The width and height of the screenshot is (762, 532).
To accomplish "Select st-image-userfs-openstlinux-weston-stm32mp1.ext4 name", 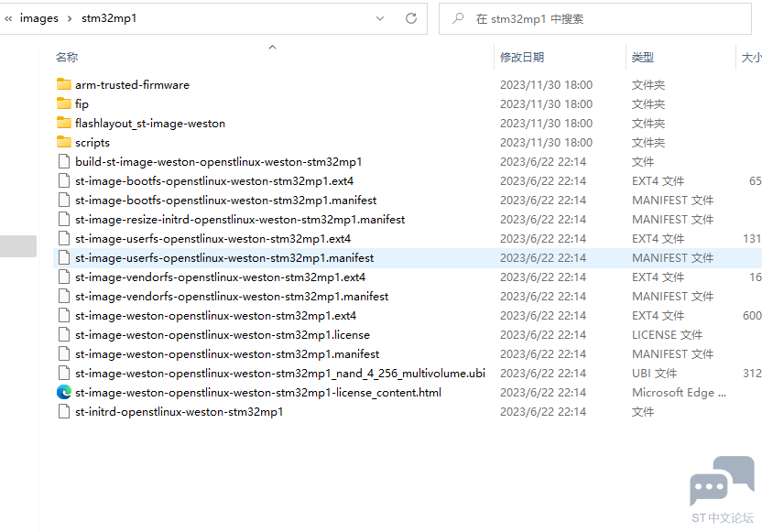I will [x=212, y=239].
